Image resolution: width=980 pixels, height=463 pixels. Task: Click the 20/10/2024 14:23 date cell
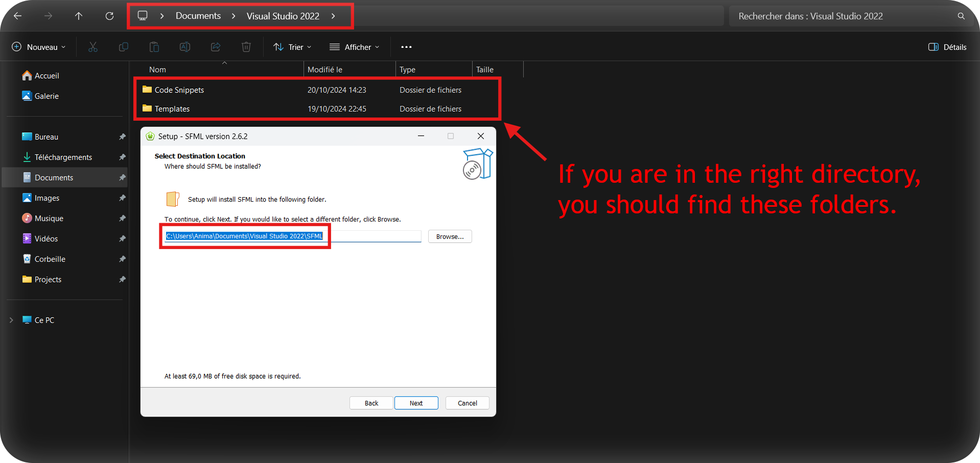[x=337, y=90]
